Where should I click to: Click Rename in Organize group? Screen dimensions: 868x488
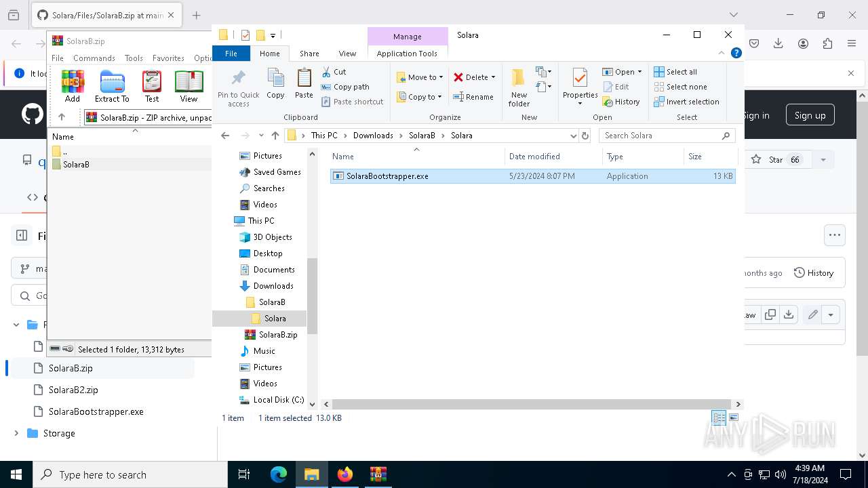(x=473, y=97)
